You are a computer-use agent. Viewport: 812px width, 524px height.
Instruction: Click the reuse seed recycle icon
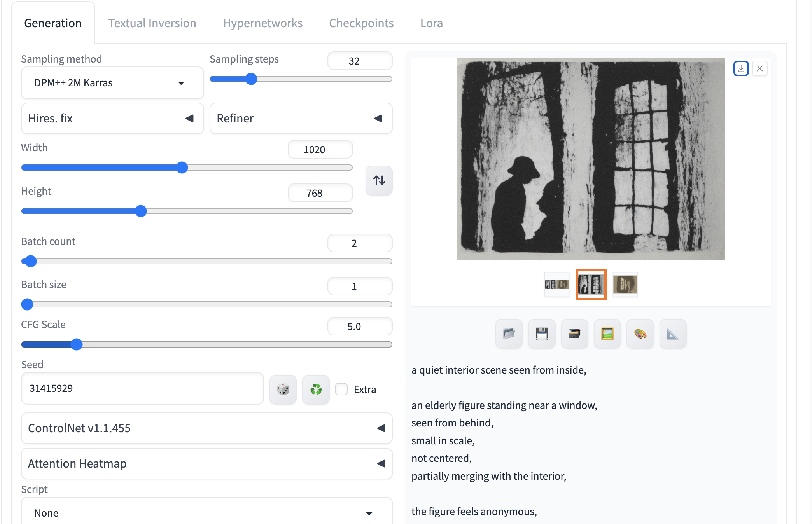[316, 389]
